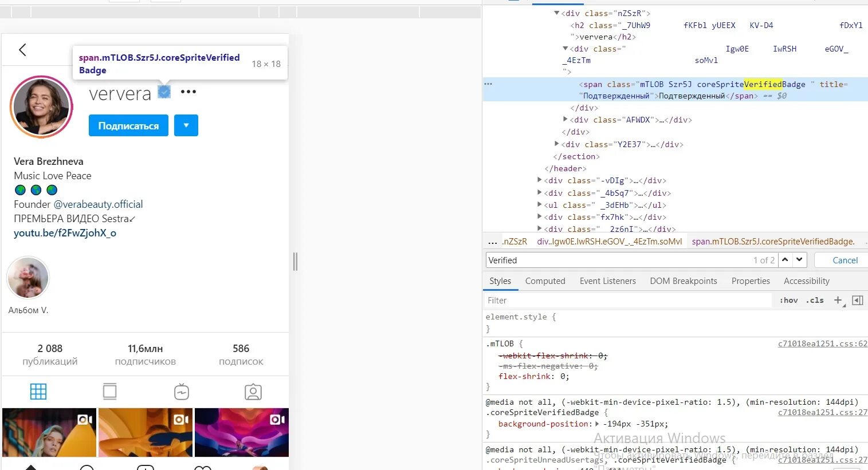868x470 pixels.
Task: Jump to next search result arrow
Action: pyautogui.click(x=799, y=260)
